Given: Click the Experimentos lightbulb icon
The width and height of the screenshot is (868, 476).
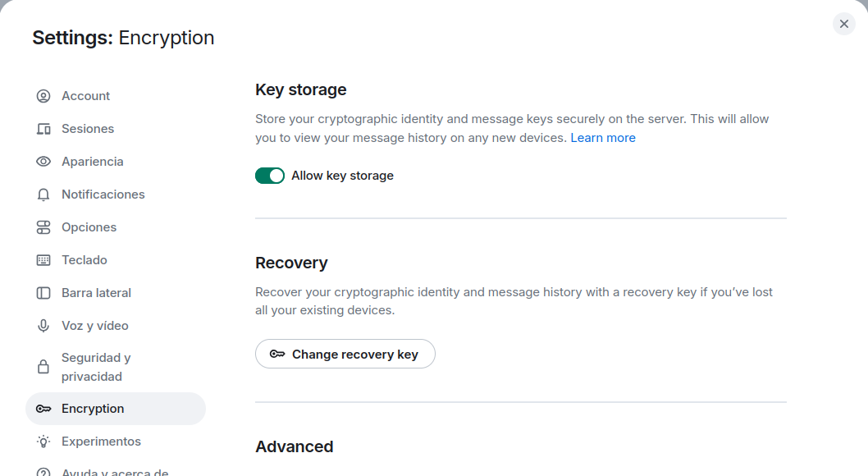Looking at the screenshot, I should tap(43, 442).
